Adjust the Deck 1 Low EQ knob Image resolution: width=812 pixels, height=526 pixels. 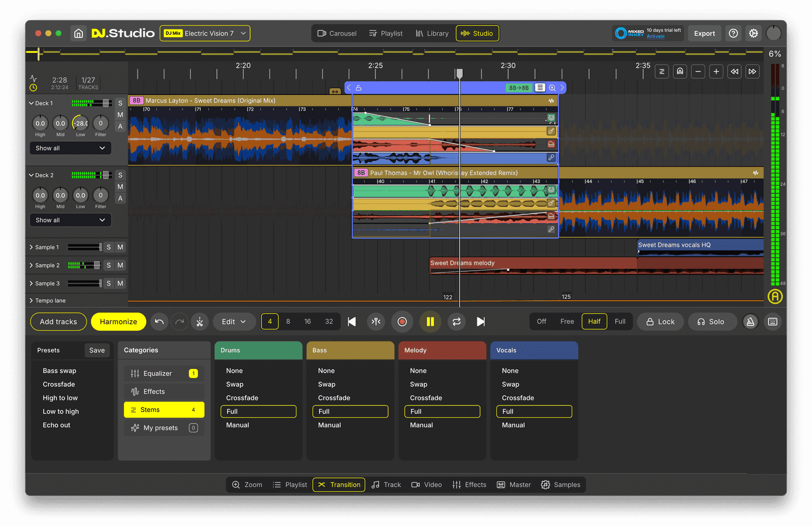point(80,123)
